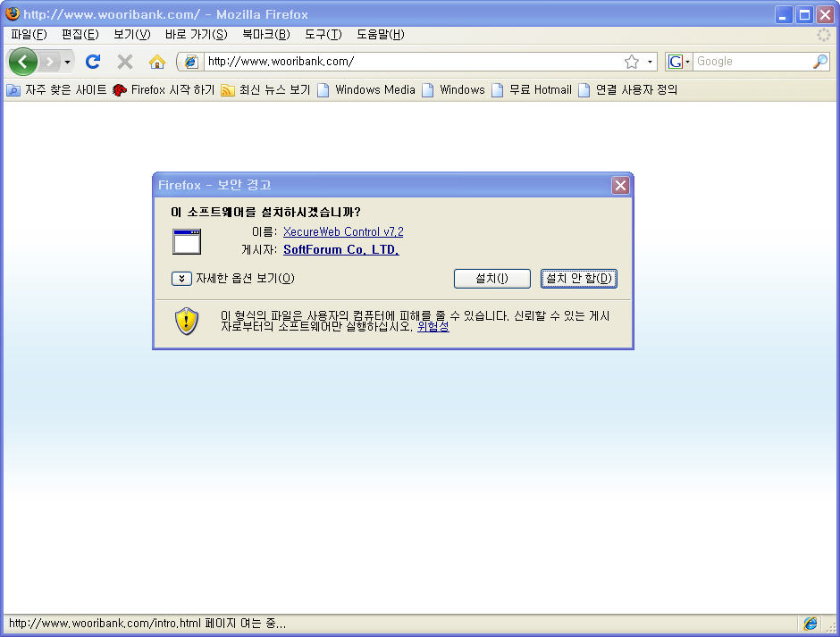Stop loading with the X toolbar icon
Viewport: 840px width, 637px height.
pyautogui.click(x=125, y=62)
